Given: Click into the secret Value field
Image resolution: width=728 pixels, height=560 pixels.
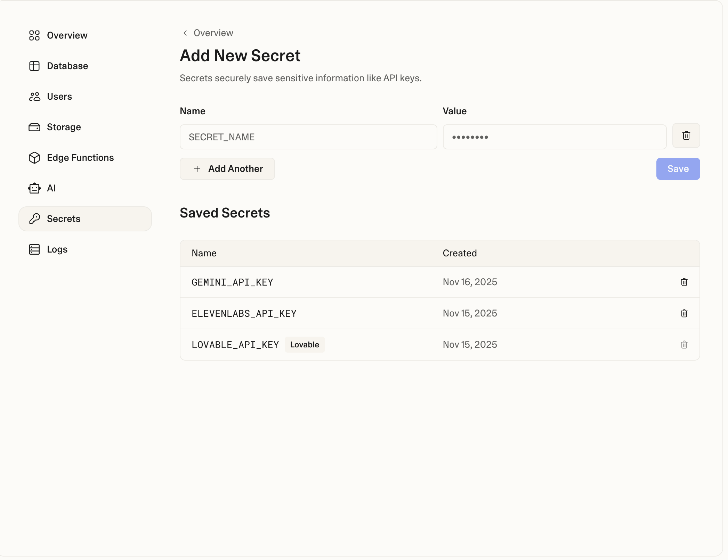Looking at the screenshot, I should [x=554, y=137].
